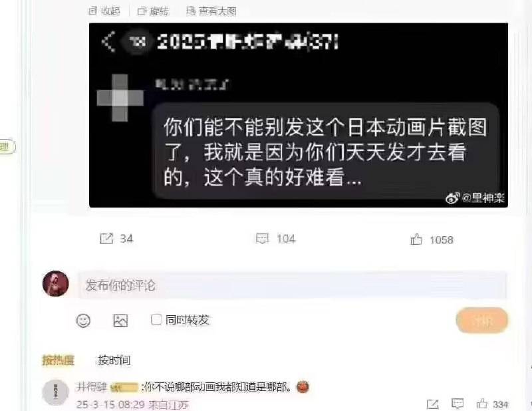
Task: Repost the comment by 井得肆
Action: tap(433, 404)
